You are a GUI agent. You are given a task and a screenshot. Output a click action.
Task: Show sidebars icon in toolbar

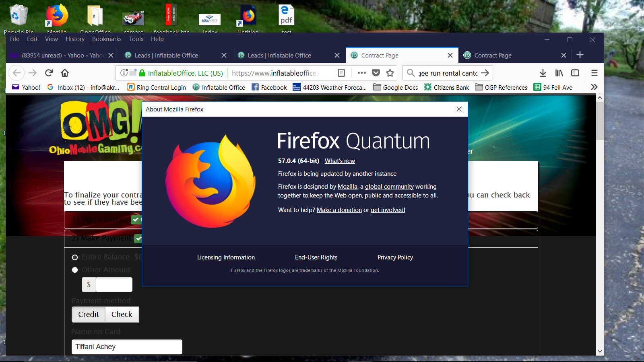coord(575,73)
